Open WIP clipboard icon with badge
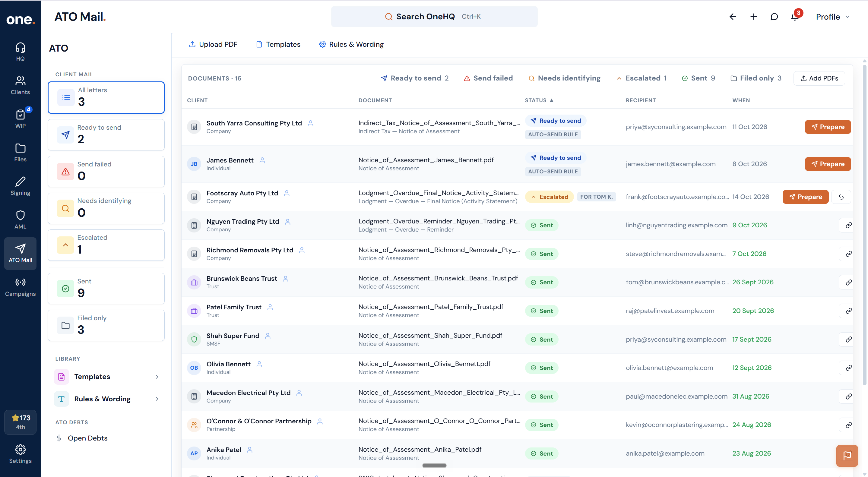The width and height of the screenshot is (868, 477). (20, 118)
